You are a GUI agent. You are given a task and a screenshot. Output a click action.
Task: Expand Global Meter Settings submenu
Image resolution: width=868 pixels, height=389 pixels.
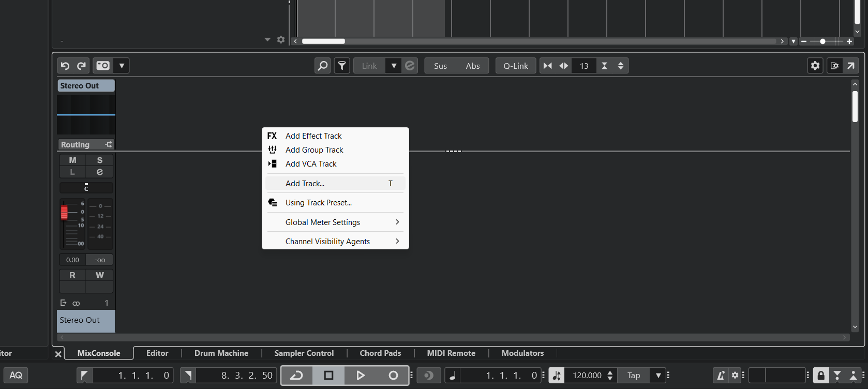tap(335, 222)
